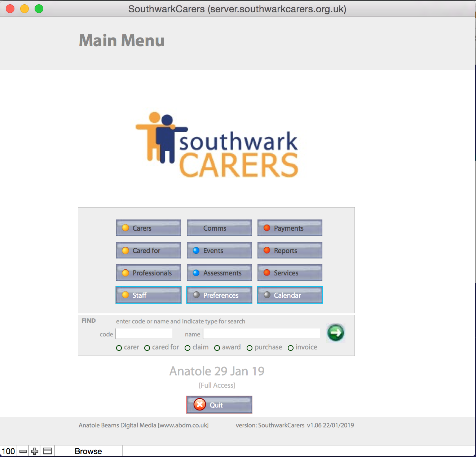
Task: Click the red close window button
Action: point(10,9)
